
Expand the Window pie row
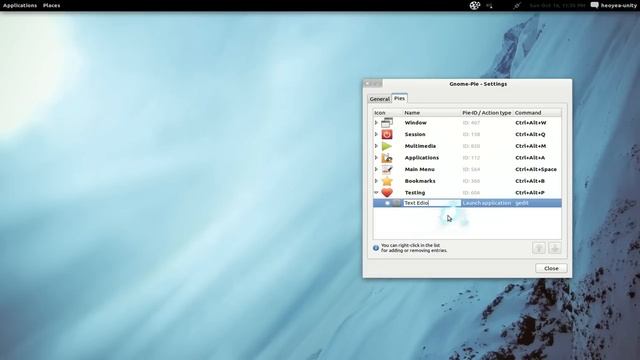click(x=376, y=122)
